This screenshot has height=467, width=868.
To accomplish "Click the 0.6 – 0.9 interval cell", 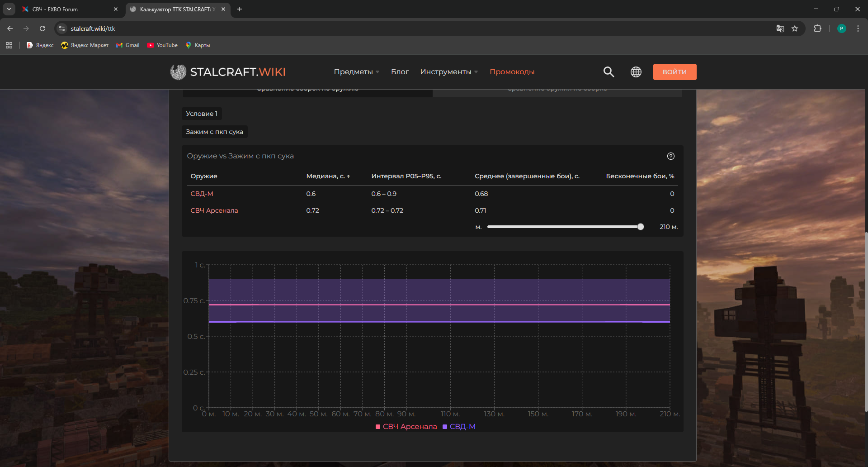I will coord(384,194).
